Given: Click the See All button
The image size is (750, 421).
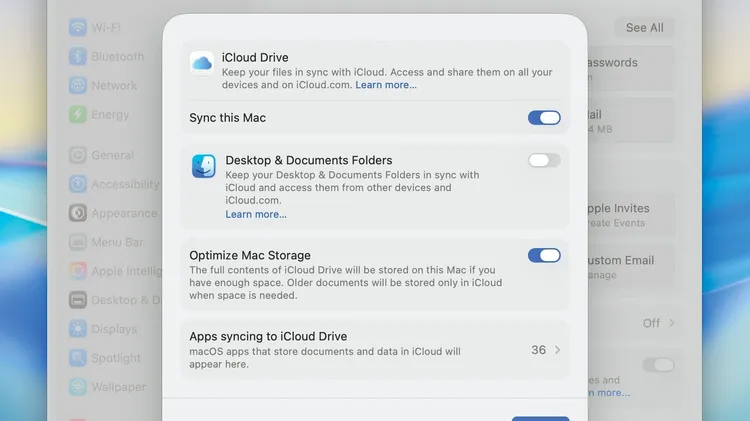Looking at the screenshot, I should coord(644,28).
